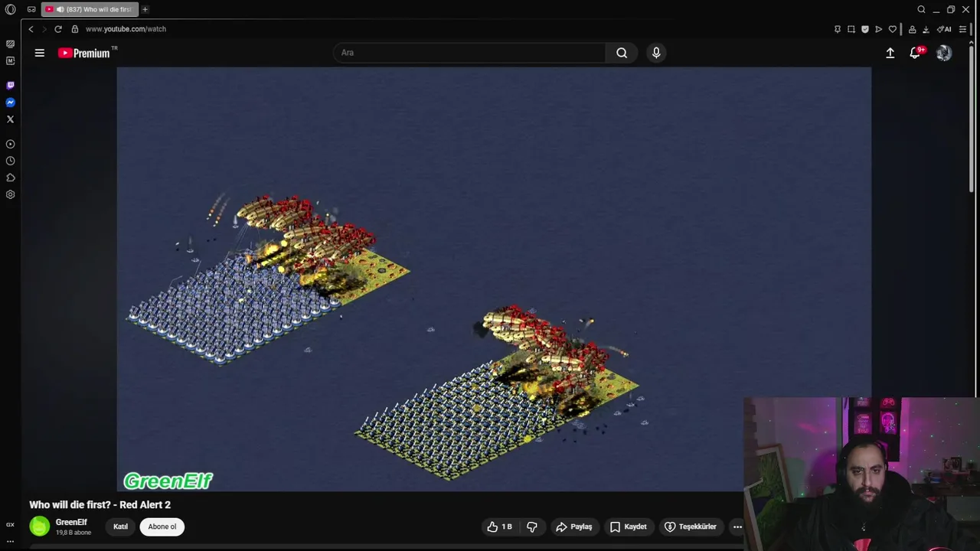Open Messenger in the Opera sidebar
Viewport: 980px width, 551px height.
coord(10,103)
